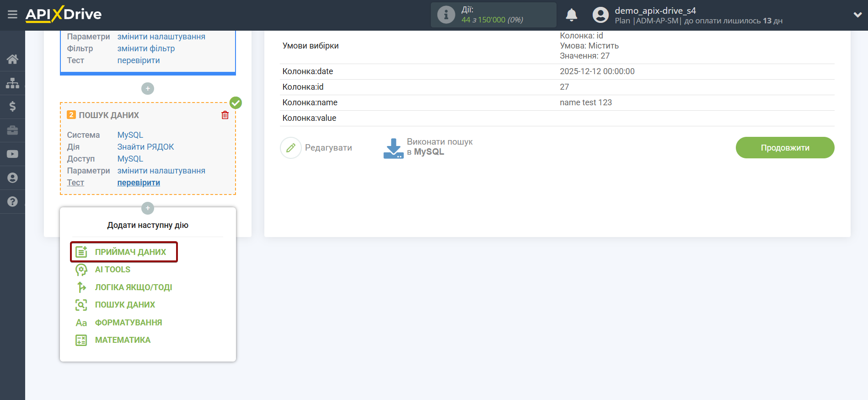Click Виконати пошук в MySQL
This screenshot has width=868, height=400.
pos(439,147)
